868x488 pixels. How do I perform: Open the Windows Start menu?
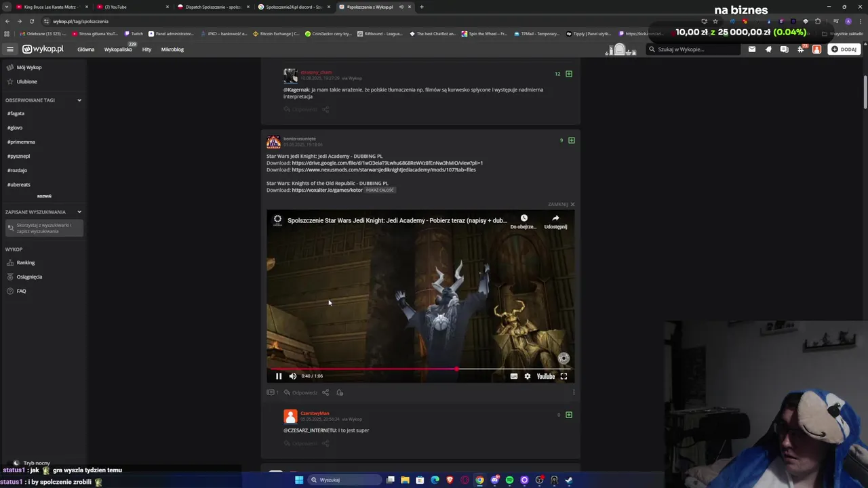click(299, 480)
